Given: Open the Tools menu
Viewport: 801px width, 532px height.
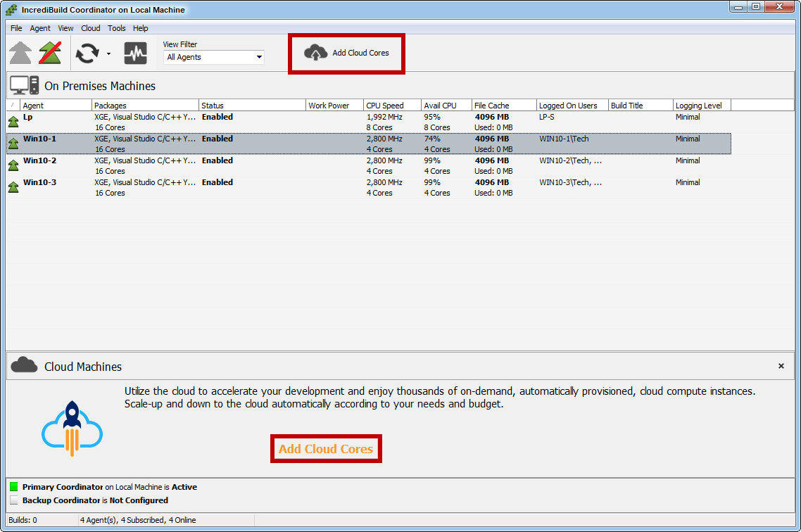Looking at the screenshot, I should pyautogui.click(x=116, y=28).
